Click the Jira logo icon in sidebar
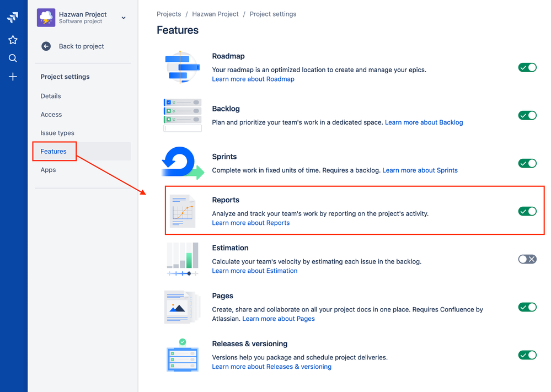The image size is (551, 392). click(13, 18)
